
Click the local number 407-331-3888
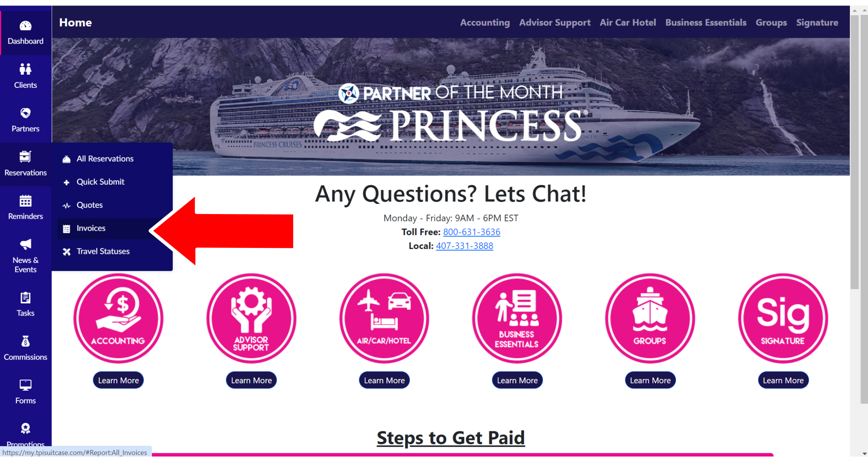pos(464,246)
